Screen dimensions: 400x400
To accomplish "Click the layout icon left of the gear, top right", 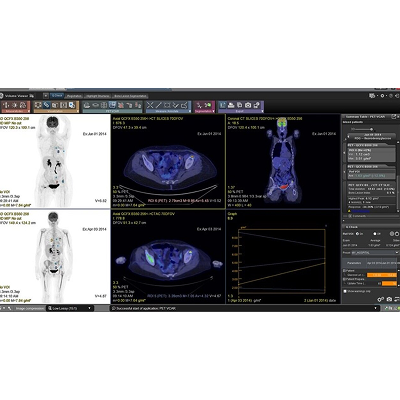I will (x=372, y=96).
